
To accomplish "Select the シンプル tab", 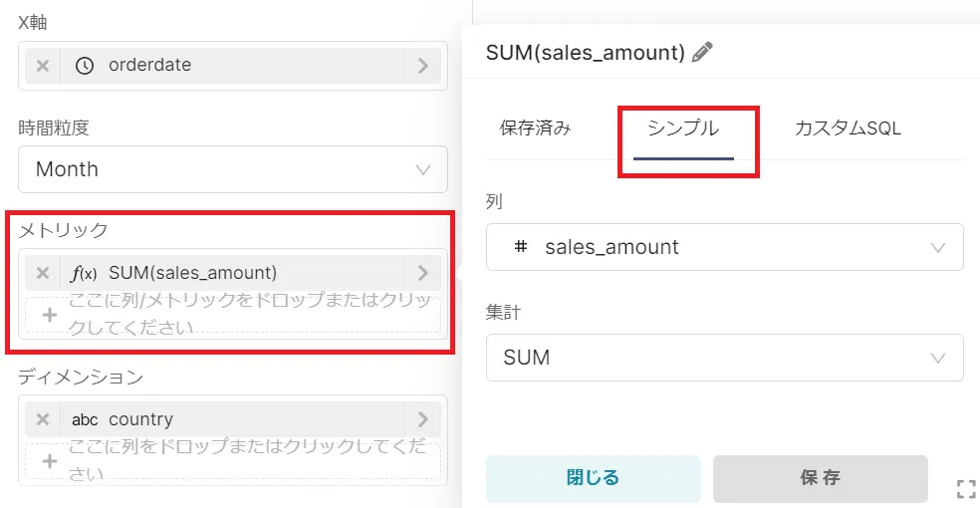I will (x=683, y=128).
